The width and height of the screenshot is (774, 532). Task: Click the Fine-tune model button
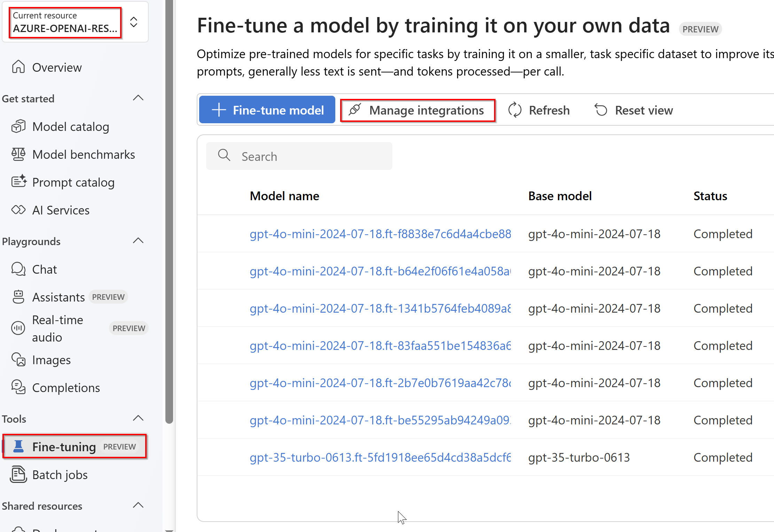click(x=267, y=110)
